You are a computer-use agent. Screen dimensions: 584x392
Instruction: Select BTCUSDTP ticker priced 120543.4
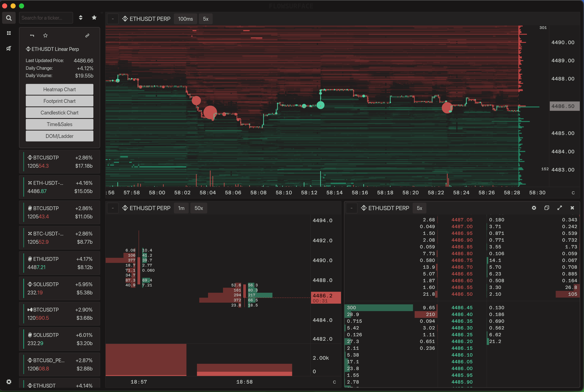point(60,212)
